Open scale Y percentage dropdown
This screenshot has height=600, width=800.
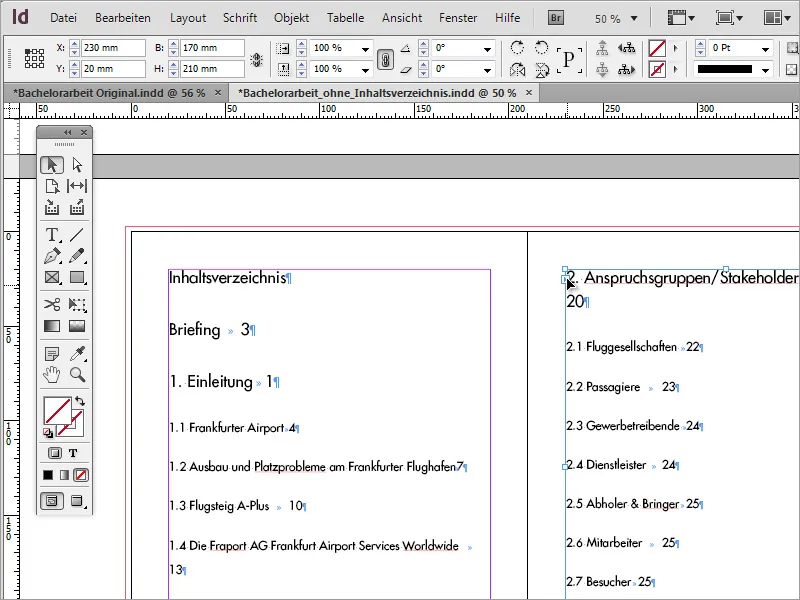pos(365,69)
